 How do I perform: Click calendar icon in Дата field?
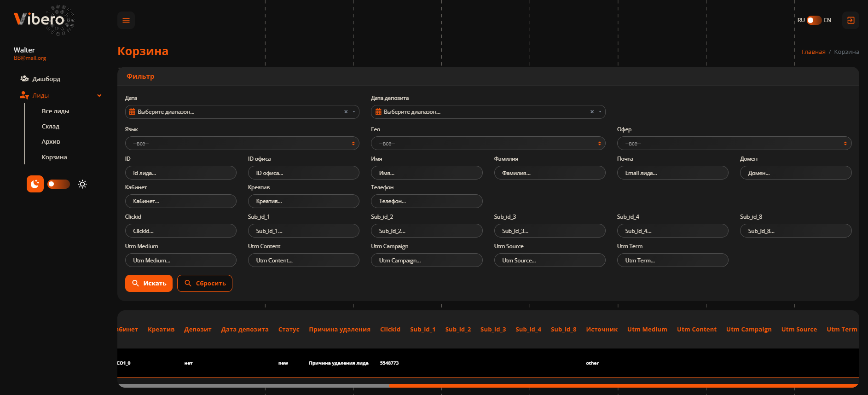tap(132, 112)
